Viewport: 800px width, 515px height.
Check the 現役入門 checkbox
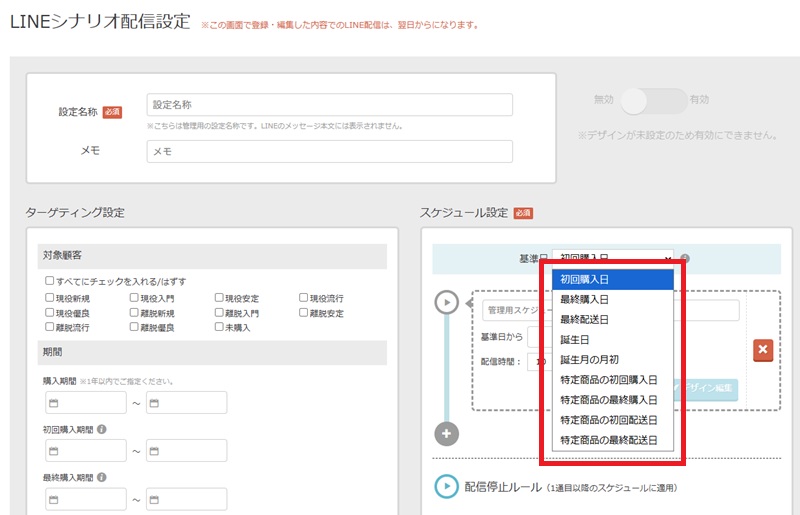click(x=134, y=297)
